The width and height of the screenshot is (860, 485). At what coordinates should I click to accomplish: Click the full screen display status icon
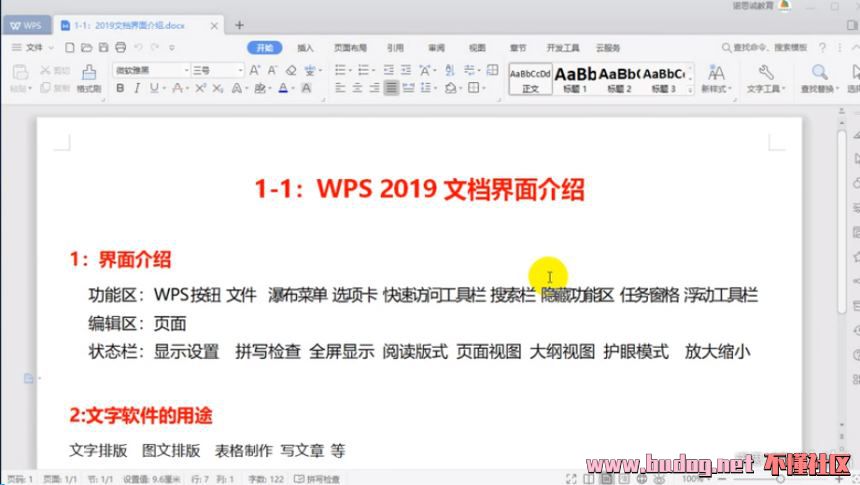pos(572,479)
